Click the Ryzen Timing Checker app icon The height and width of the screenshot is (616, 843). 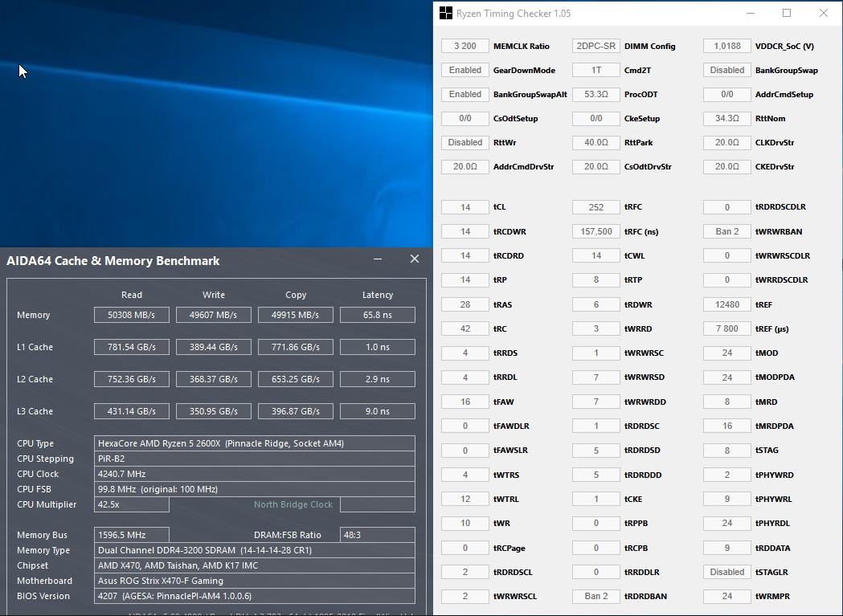point(446,14)
